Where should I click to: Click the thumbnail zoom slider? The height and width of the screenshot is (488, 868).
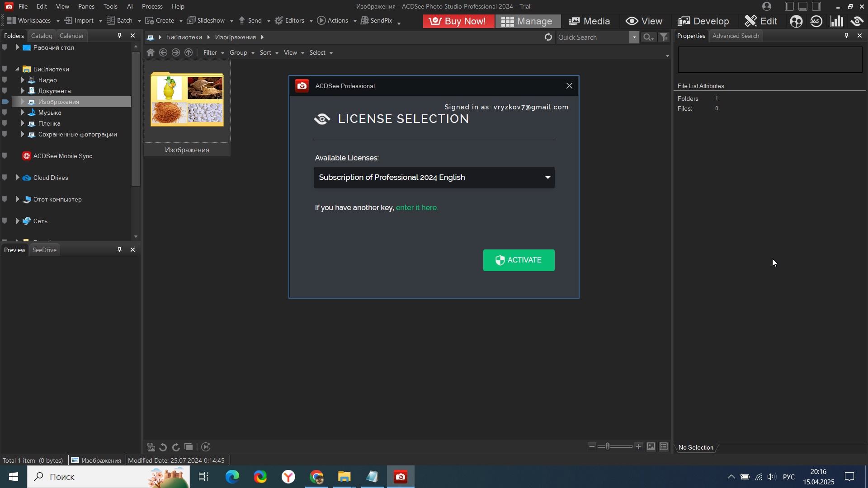(608, 446)
